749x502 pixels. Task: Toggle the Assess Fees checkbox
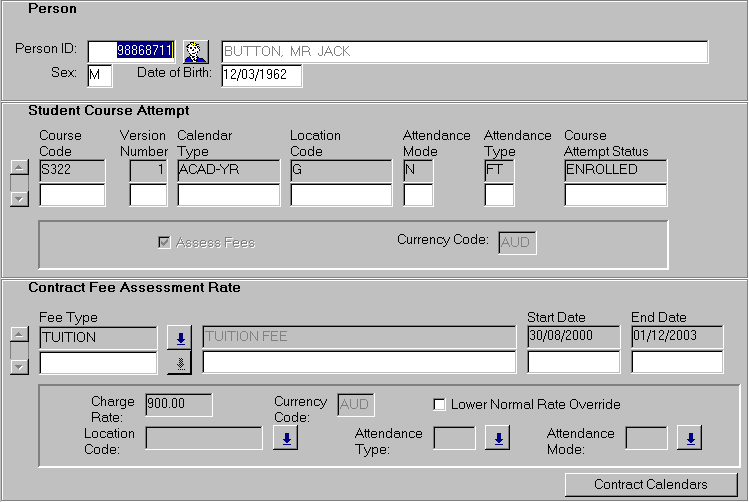point(164,242)
